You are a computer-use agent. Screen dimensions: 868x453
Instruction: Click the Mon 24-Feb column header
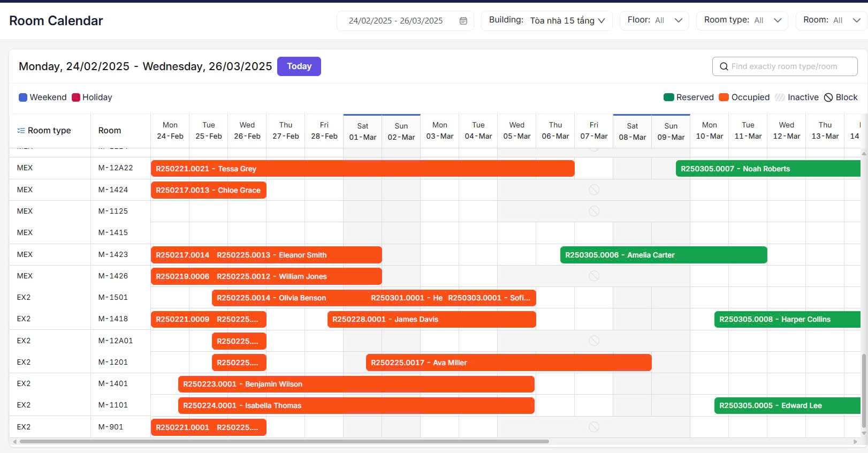point(170,131)
